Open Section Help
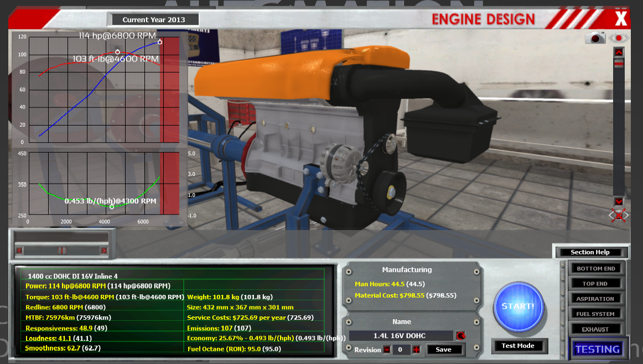Viewport: 643px width, 364px height. [x=590, y=252]
